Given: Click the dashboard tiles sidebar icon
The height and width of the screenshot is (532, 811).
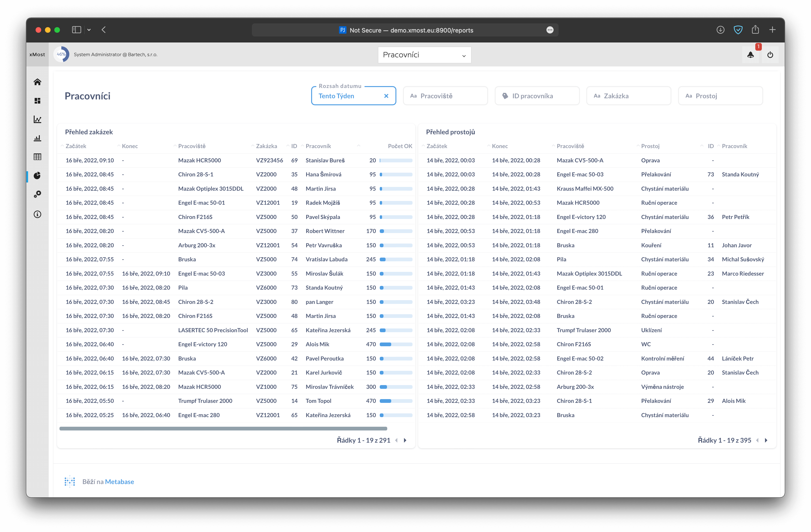Looking at the screenshot, I should 37,101.
